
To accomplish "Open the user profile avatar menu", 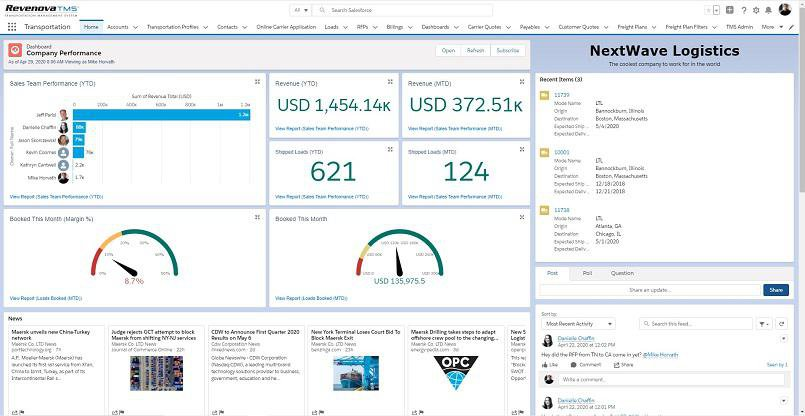I will 785,10.
